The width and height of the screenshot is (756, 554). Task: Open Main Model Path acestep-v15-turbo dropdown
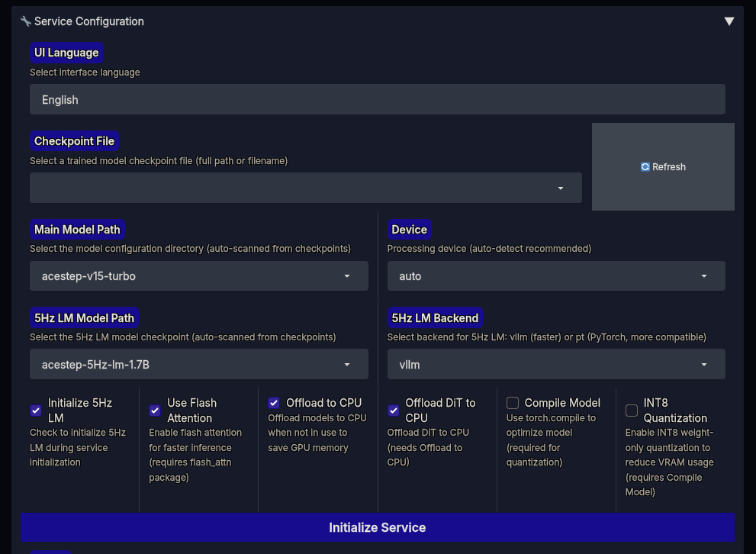(x=198, y=275)
